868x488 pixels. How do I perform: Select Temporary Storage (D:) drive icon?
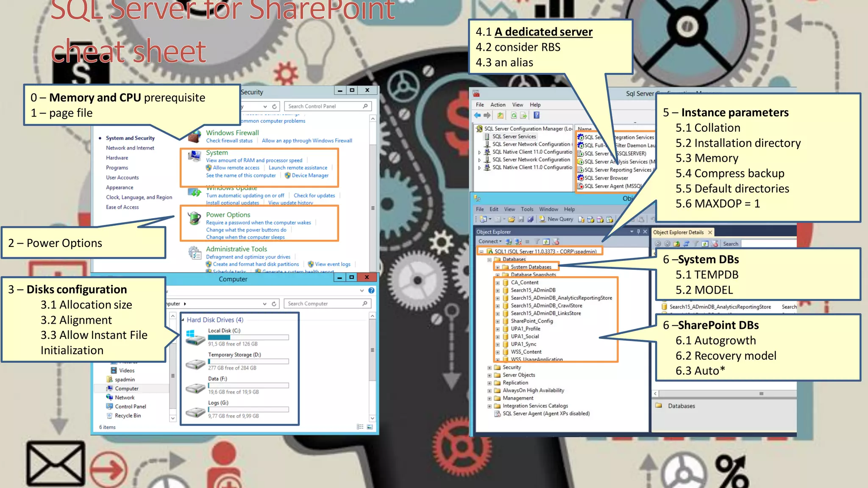(x=195, y=363)
